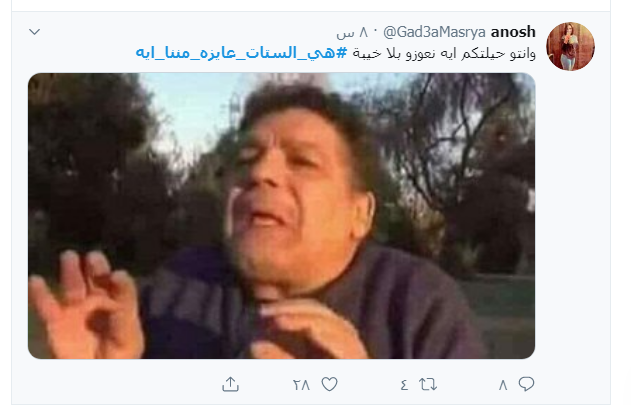Open the profile via display name anosh
The height and width of the screenshot is (405, 631).
point(513,31)
